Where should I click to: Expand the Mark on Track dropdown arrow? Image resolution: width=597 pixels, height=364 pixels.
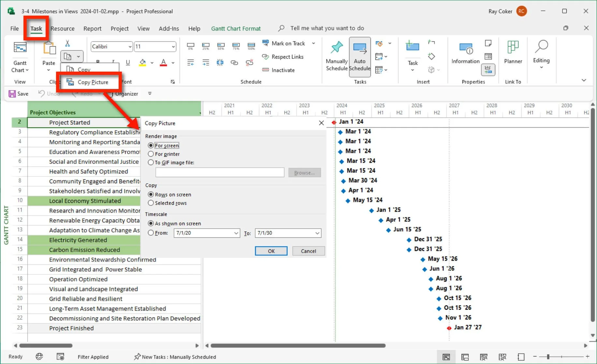tap(313, 43)
